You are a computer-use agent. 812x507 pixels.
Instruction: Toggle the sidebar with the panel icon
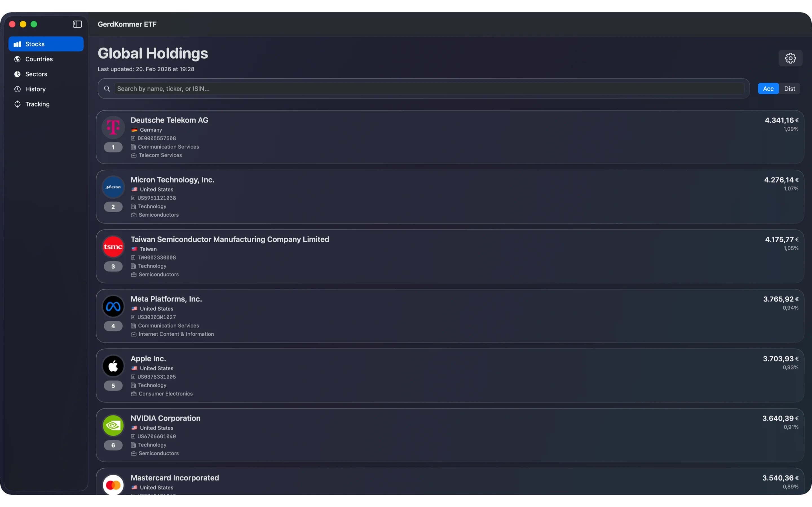click(77, 24)
